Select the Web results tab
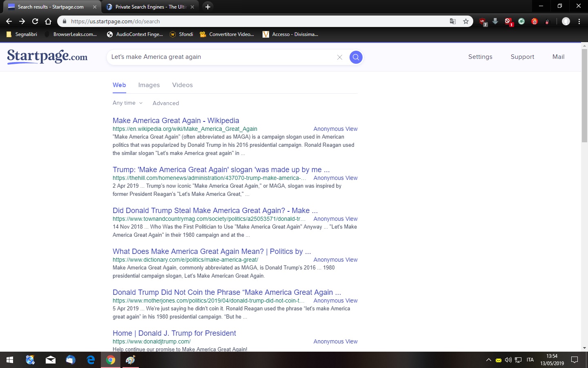This screenshot has width=588, height=368. 119,85
